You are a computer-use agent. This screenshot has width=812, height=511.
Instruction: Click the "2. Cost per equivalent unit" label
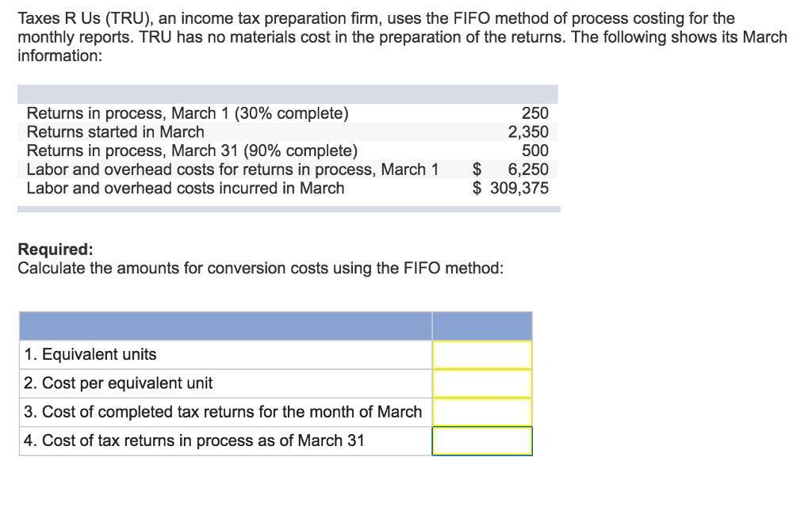pos(118,383)
